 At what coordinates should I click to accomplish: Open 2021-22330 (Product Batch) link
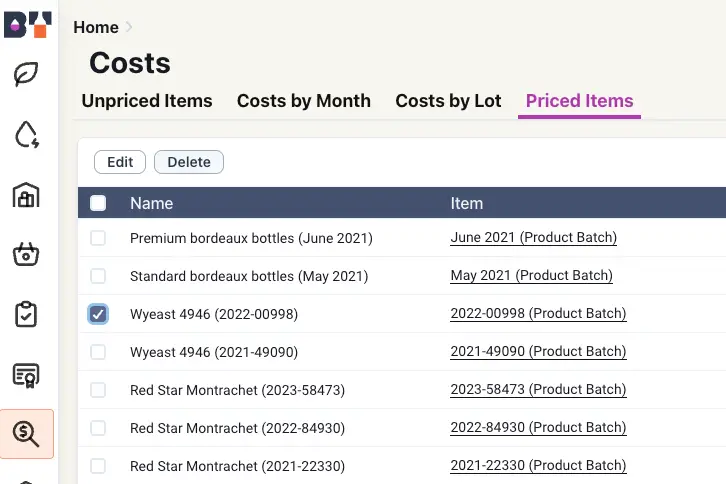point(538,465)
